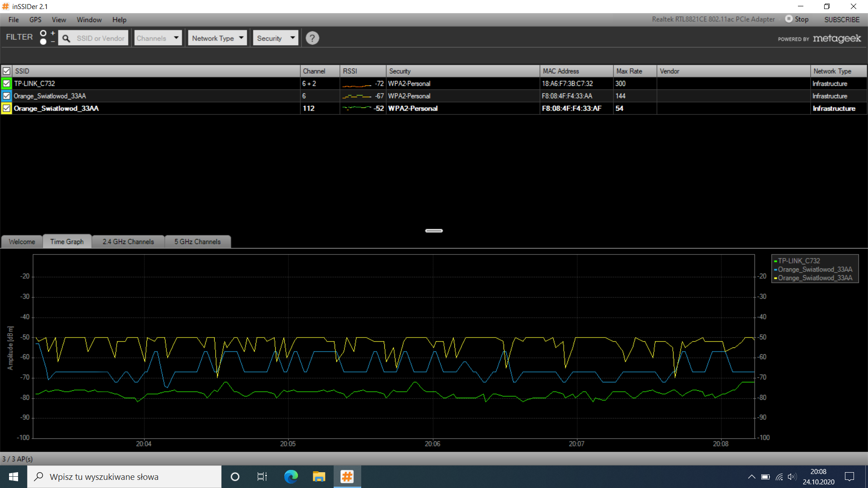868x488 pixels.
Task: Sort by the RSSI column header
Action: click(x=363, y=71)
